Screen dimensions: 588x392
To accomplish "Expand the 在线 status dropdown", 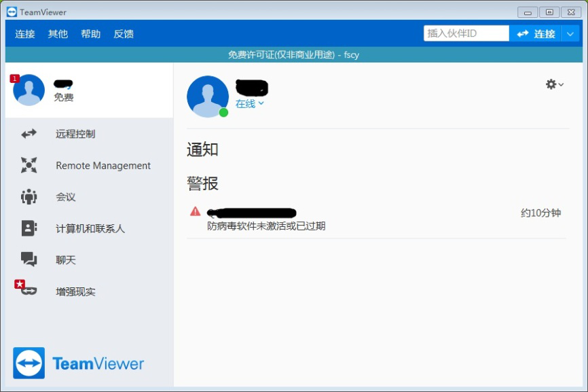I will (x=249, y=103).
